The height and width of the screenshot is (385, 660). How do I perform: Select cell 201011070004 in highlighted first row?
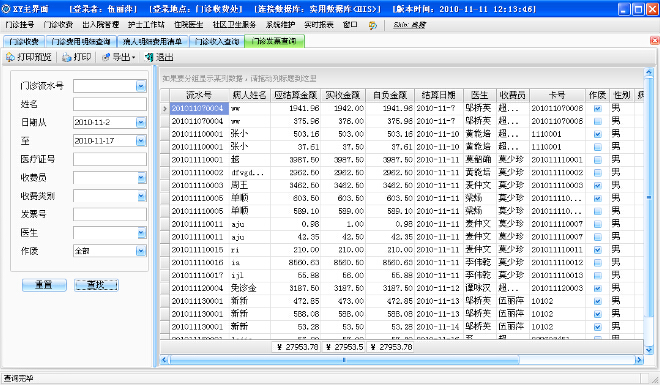point(199,109)
